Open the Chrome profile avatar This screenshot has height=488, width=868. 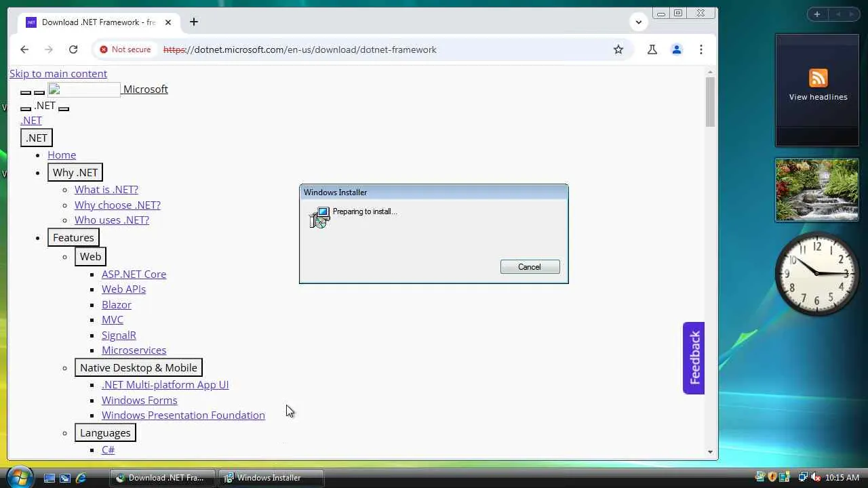point(677,49)
